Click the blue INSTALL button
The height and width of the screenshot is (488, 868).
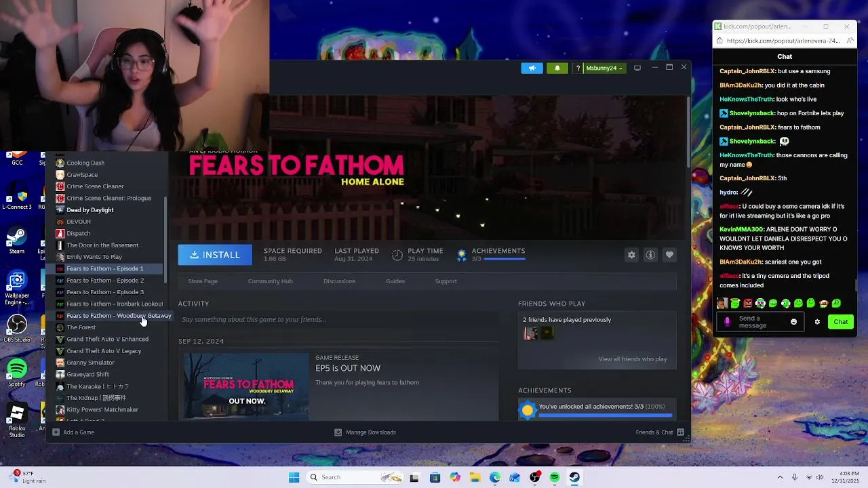(215, 255)
